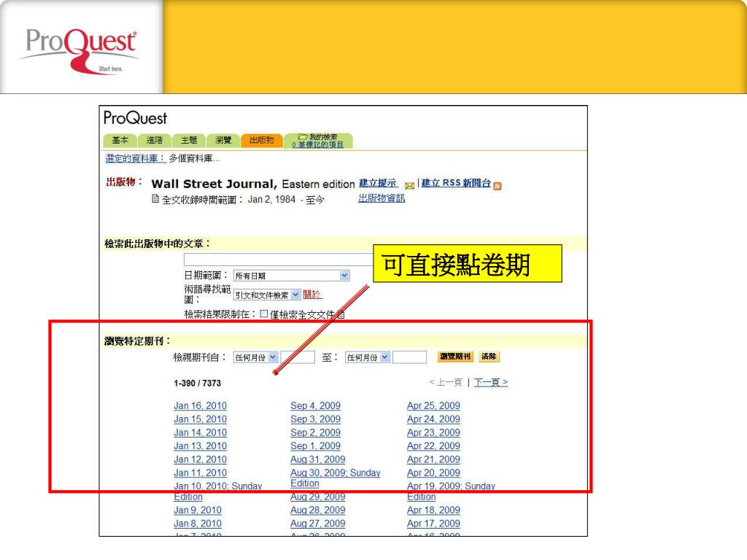This screenshot has height=560, width=747.
Task: Switch to the 主題 tab
Action: pos(189,140)
